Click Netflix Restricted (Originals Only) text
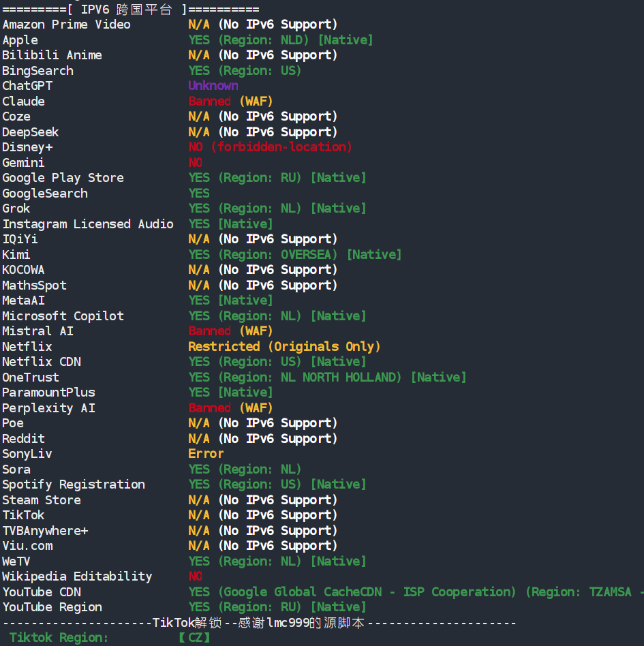This screenshot has width=644, height=646. 284,346
